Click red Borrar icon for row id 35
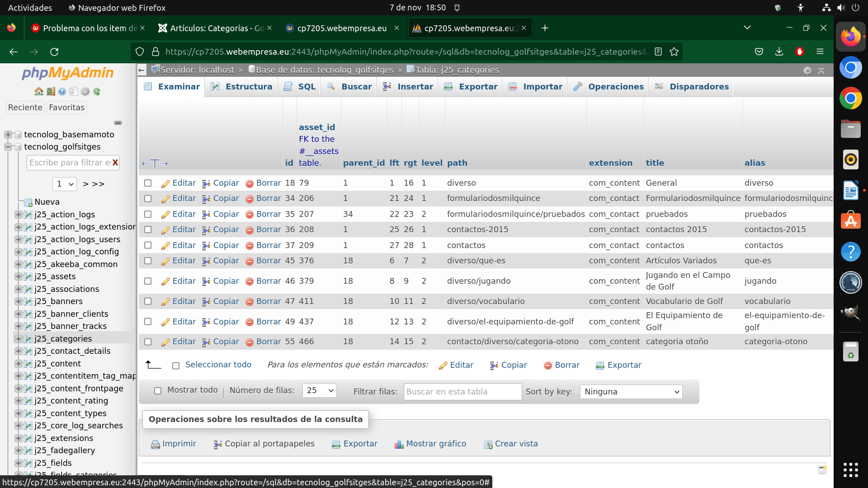 coord(249,215)
